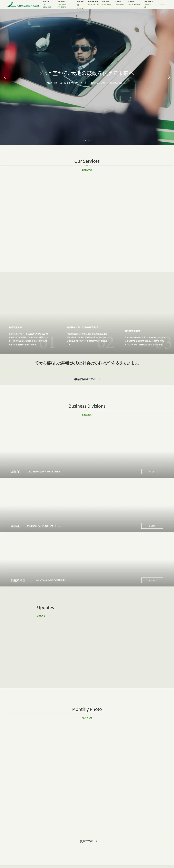The height and width of the screenshot is (868, 174).
Task: Click the Monthly Photo heading
Action: [87, 709]
